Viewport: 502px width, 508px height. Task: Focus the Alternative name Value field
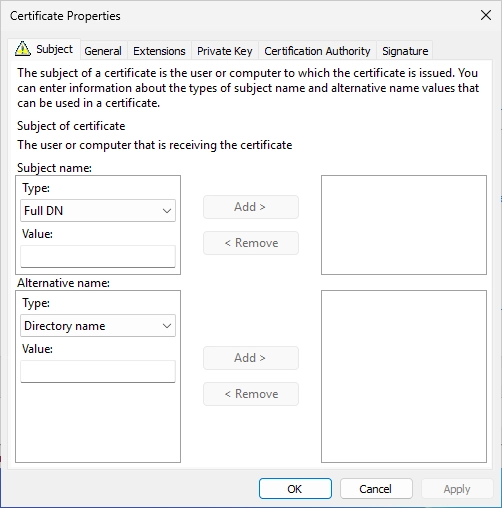(x=98, y=371)
